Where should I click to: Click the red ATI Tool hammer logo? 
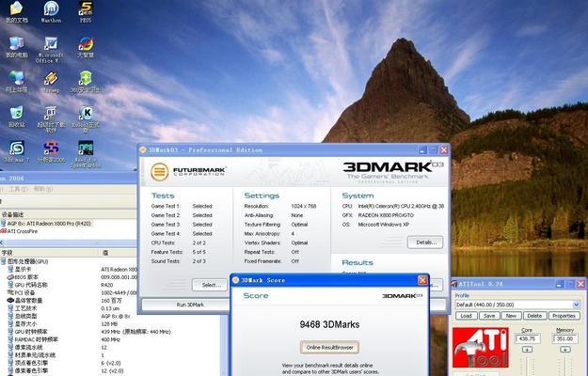tap(481, 348)
